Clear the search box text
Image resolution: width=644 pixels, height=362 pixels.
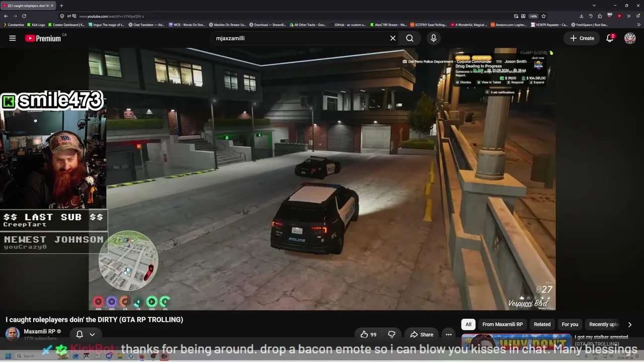(x=393, y=38)
